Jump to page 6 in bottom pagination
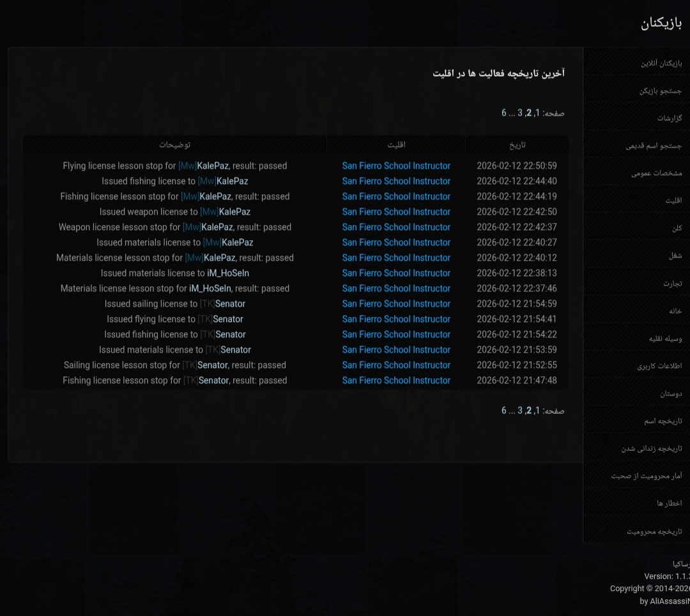The height and width of the screenshot is (616, 690). tap(504, 411)
